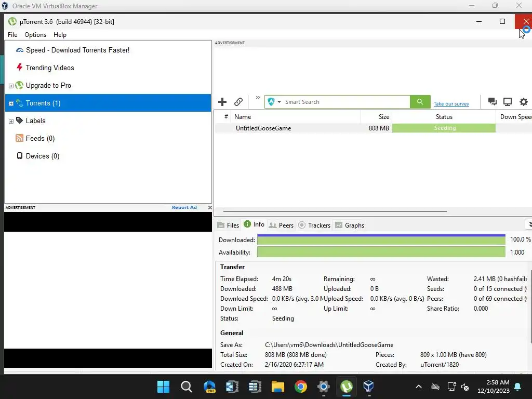The width and height of the screenshot is (532, 399).
Task: Click Speed - Download Torrents Faster! item
Action: [78, 50]
